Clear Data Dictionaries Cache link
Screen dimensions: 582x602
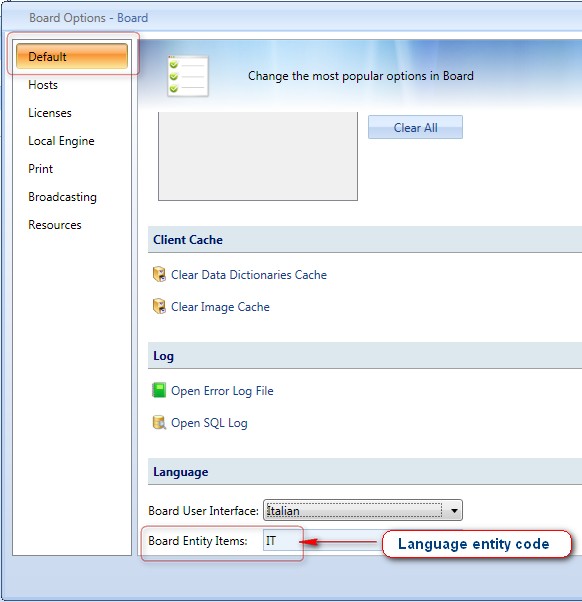point(249,275)
